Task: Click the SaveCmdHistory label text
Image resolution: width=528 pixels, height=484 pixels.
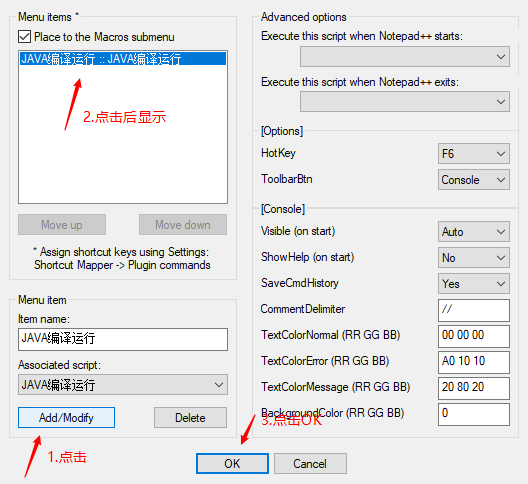Action: pos(299,283)
